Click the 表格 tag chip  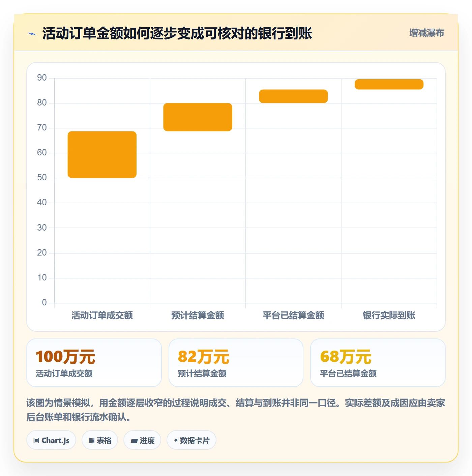pyautogui.click(x=100, y=440)
